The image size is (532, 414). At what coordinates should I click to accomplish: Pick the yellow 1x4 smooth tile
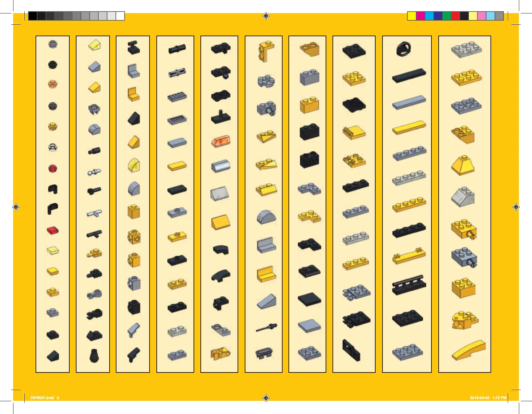tap(409, 128)
